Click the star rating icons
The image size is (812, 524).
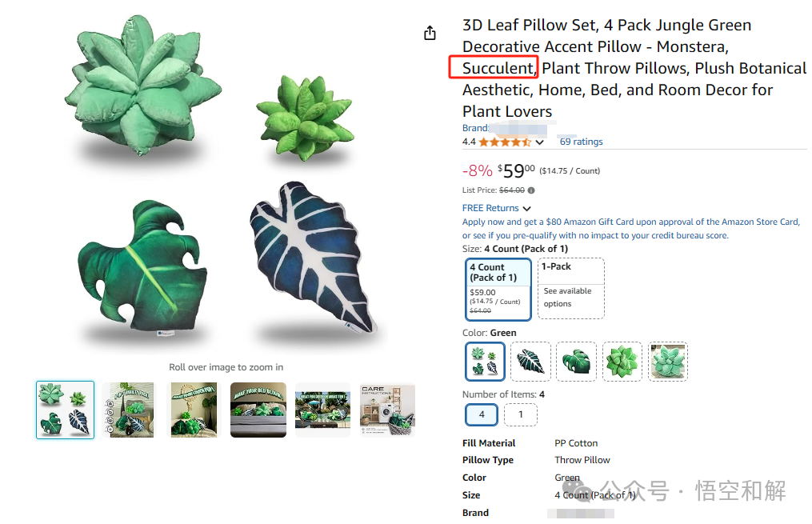(505, 142)
